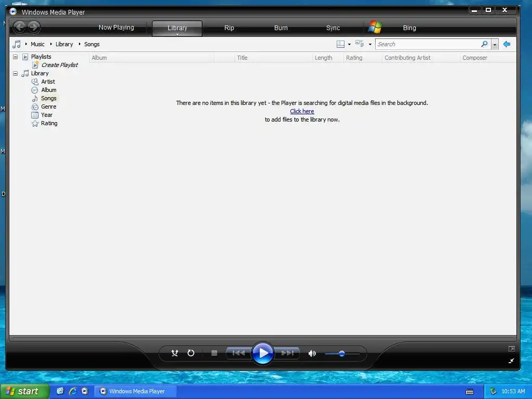
Task: Toggle repeat playback
Action: (191, 353)
